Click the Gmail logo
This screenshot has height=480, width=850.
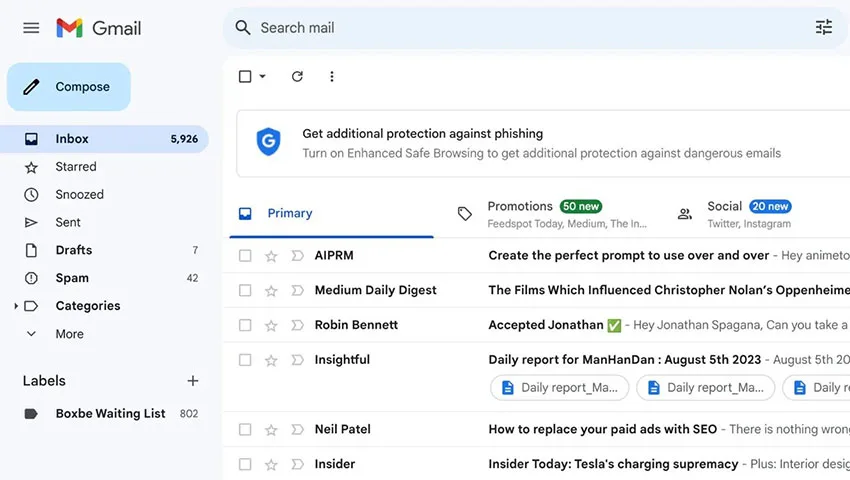tap(98, 28)
